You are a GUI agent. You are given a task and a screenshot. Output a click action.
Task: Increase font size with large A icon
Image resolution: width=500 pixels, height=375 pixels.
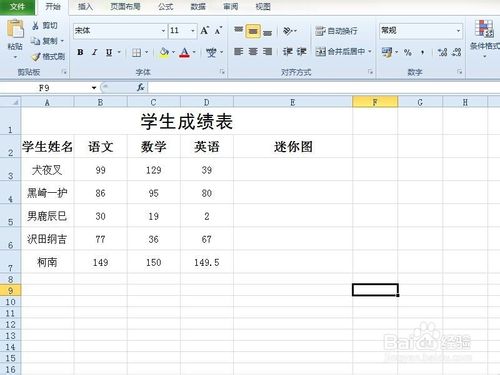[205, 31]
